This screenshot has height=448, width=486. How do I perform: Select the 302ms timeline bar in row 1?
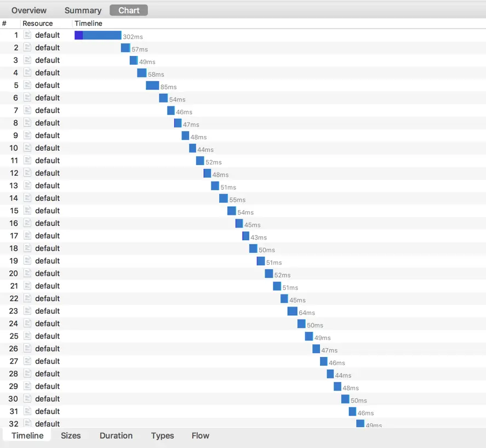pyautogui.click(x=98, y=35)
